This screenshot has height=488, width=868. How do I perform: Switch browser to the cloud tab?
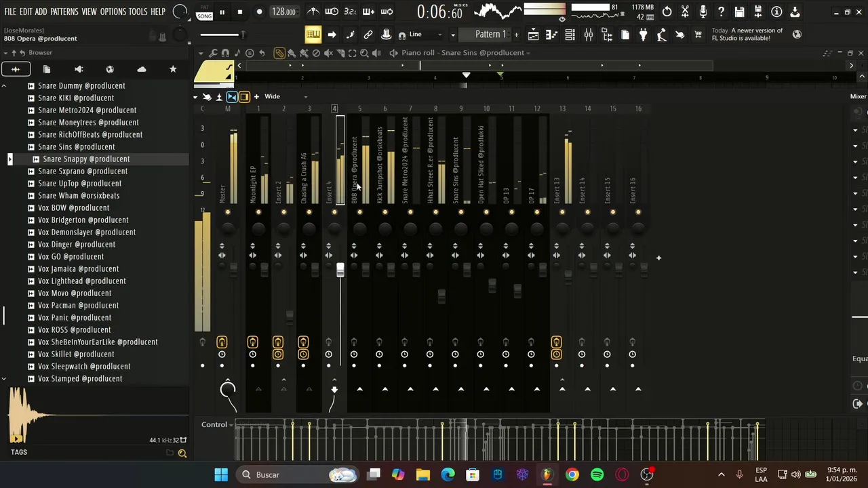pyautogui.click(x=142, y=69)
